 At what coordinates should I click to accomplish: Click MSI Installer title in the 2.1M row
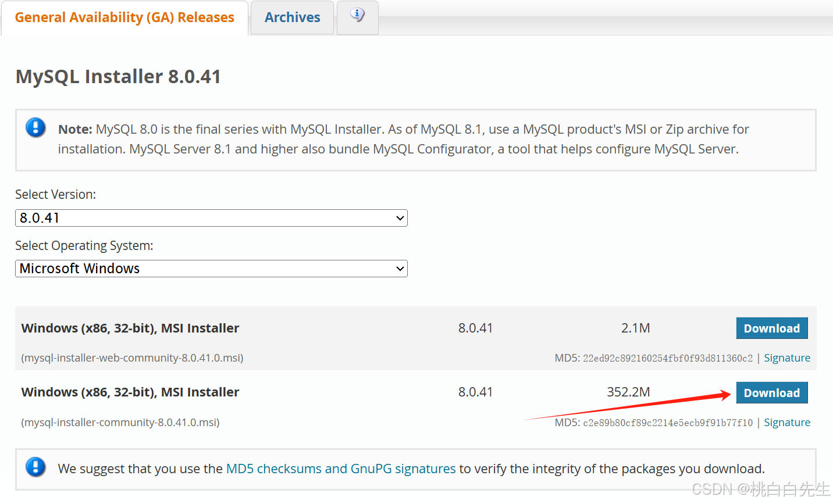tap(130, 328)
